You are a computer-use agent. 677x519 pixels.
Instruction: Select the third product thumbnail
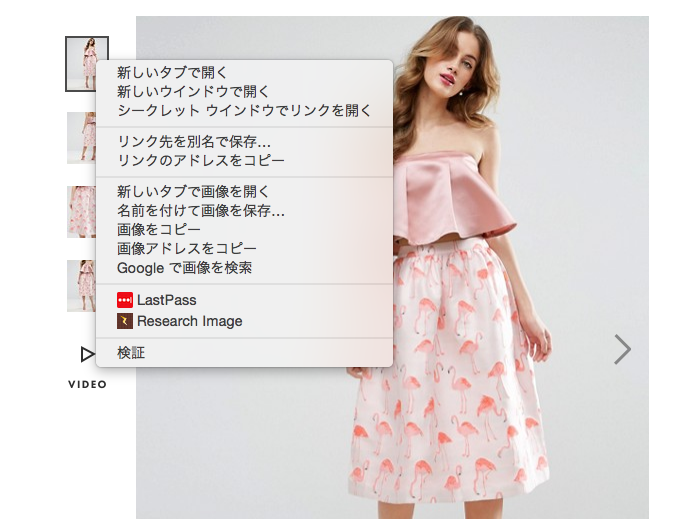[x=81, y=212]
